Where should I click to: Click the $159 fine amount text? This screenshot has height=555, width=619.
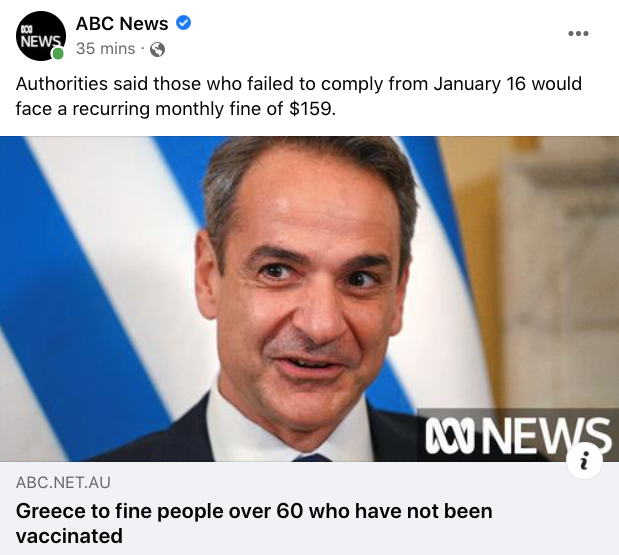coord(312,109)
